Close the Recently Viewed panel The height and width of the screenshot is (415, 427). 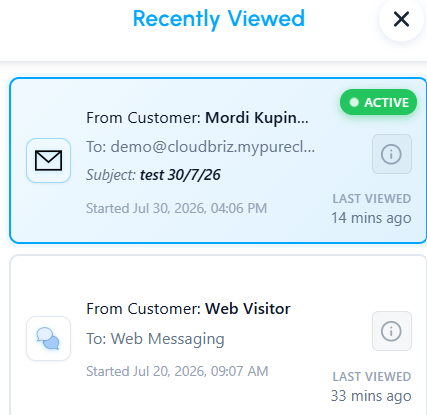(401, 19)
